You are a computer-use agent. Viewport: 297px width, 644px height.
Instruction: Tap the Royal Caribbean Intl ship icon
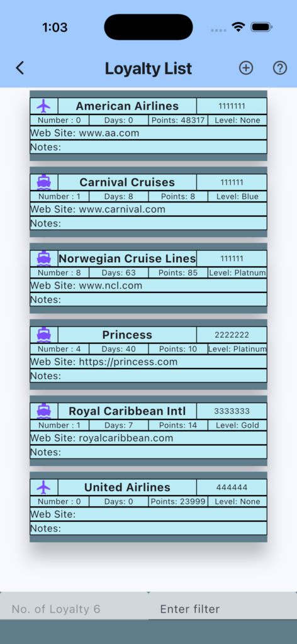[x=43, y=411]
